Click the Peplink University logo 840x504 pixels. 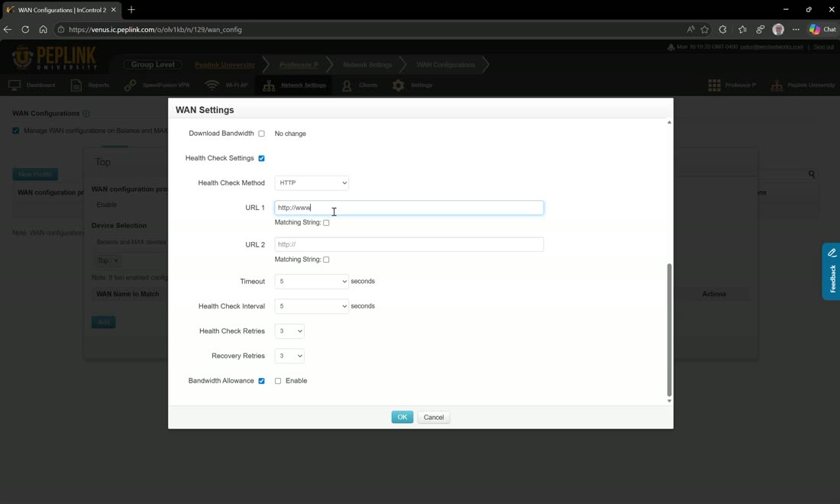[55, 58]
